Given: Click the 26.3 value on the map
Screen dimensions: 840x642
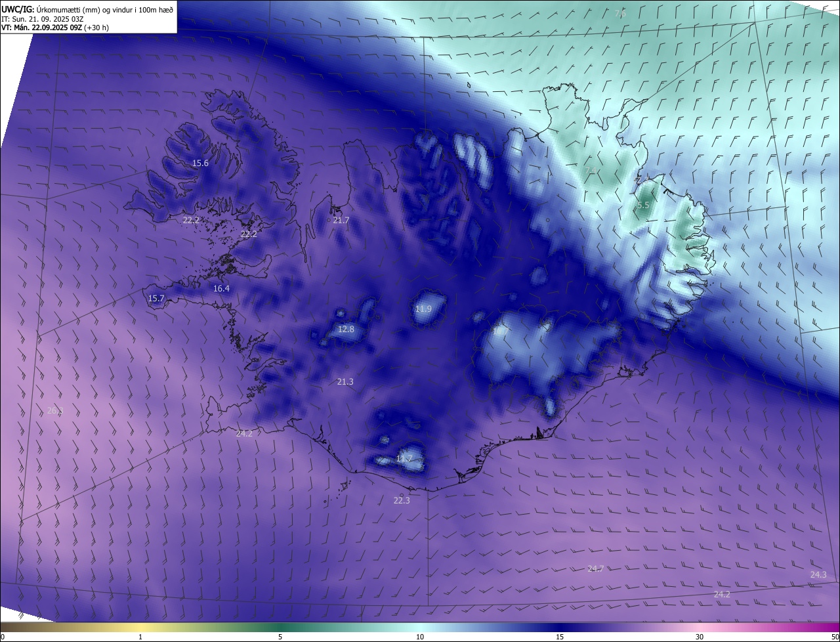Looking at the screenshot, I should point(55,410).
